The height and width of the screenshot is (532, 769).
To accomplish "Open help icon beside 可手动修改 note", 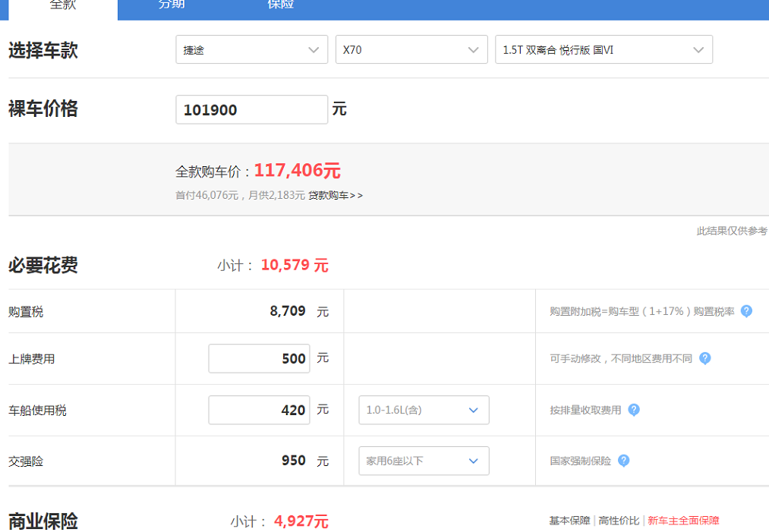I will tap(704, 358).
